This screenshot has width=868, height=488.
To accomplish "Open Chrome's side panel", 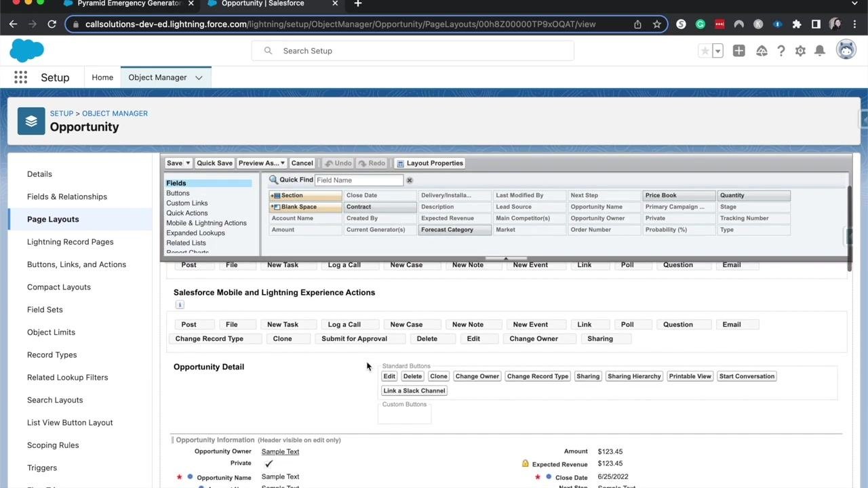I will tap(816, 24).
